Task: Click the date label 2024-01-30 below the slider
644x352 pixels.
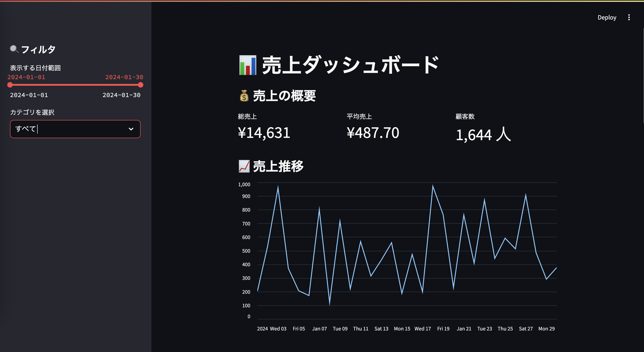Action: [121, 95]
